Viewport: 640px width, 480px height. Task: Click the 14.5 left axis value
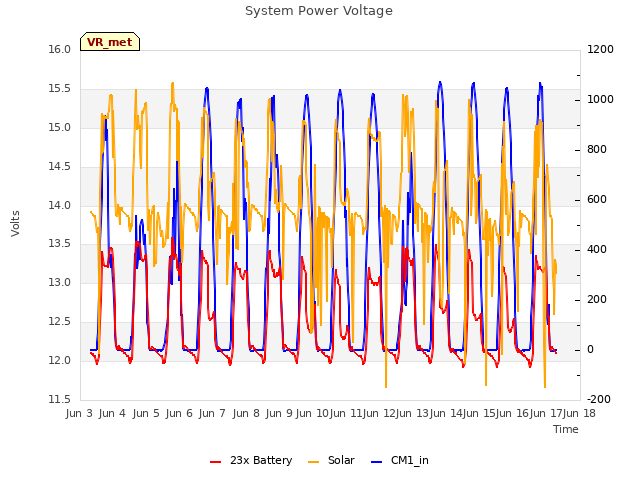point(59,167)
